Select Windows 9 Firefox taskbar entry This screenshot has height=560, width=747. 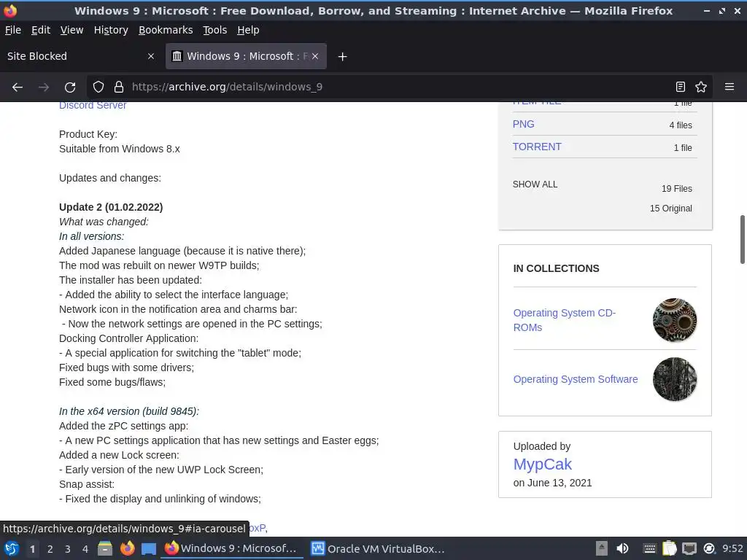point(232,548)
